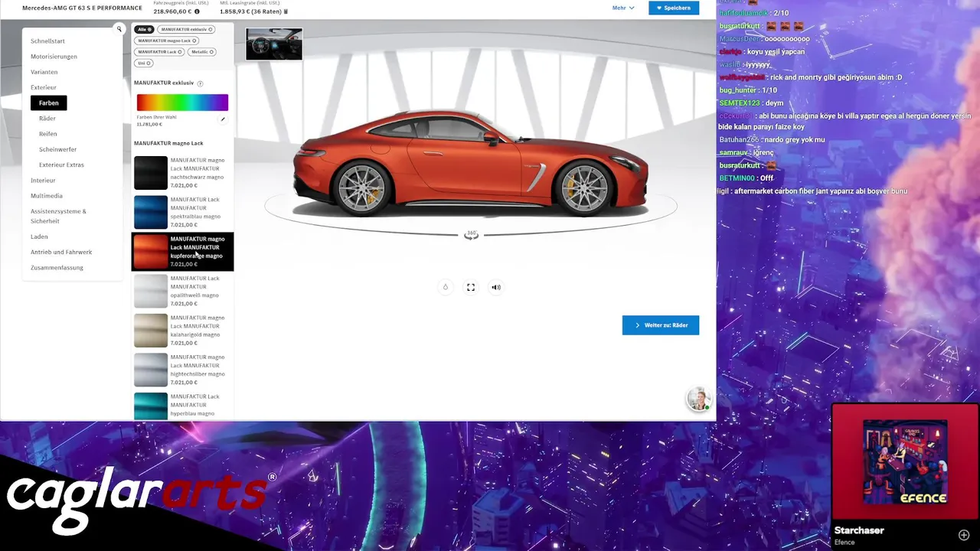This screenshot has height=551, width=980.
Task: Expand the Laden section
Action: point(39,237)
